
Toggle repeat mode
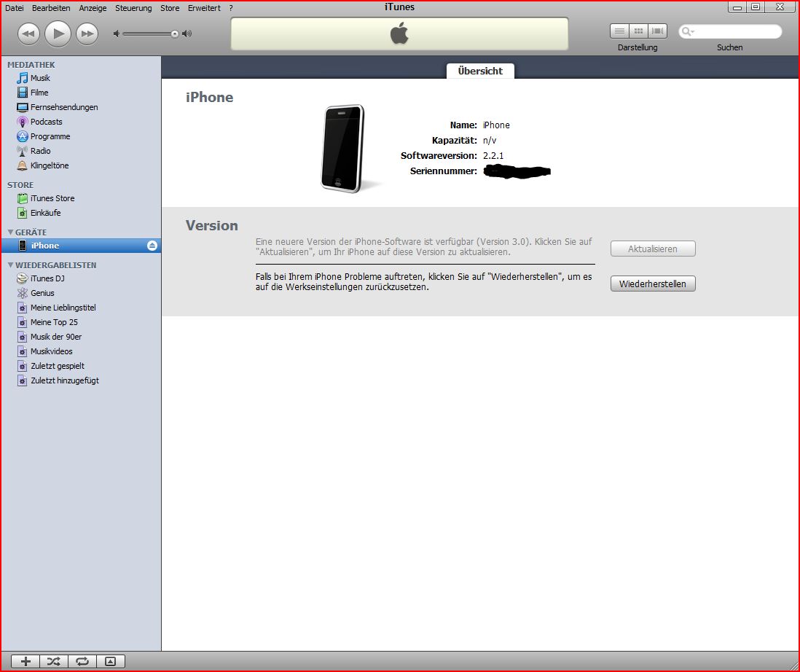[82, 661]
